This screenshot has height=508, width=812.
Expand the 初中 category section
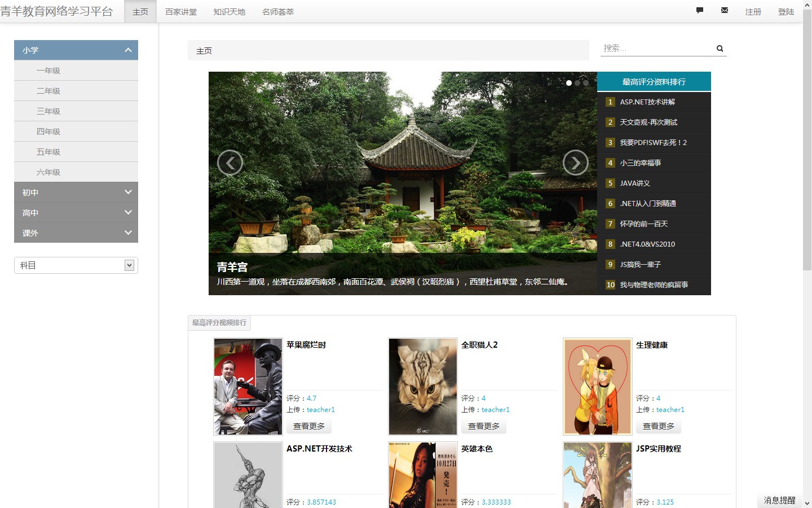point(76,192)
